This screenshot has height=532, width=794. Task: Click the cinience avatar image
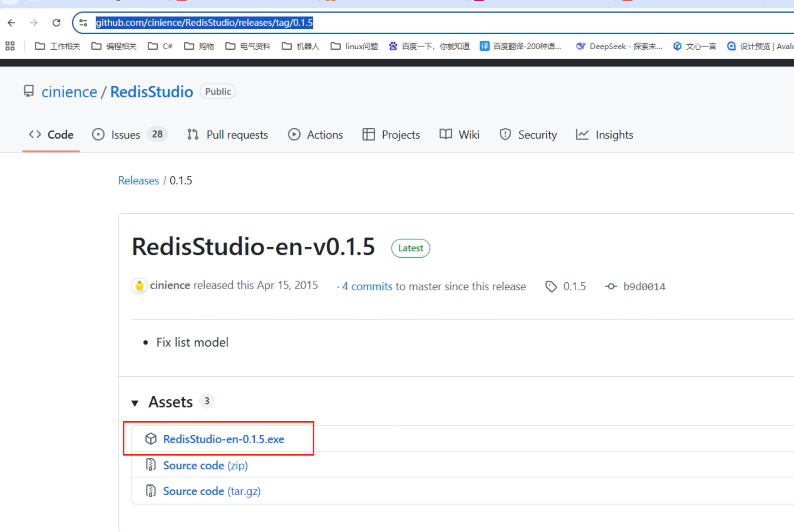point(139,286)
